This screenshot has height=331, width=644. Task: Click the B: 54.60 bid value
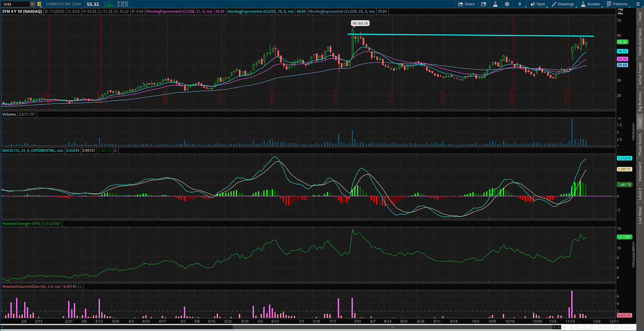pos(122,2)
